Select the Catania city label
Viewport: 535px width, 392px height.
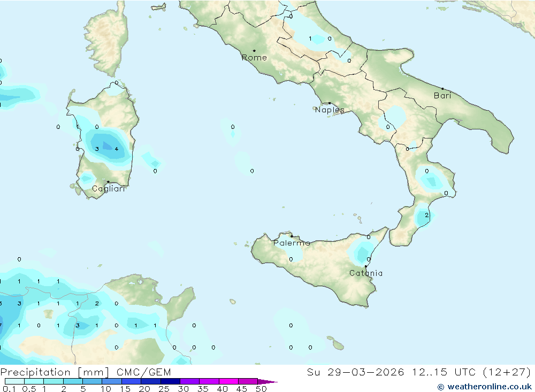(366, 273)
